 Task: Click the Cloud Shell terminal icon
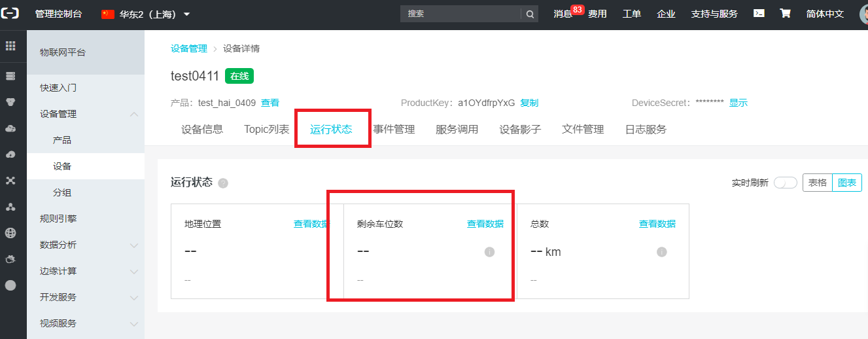pos(759,14)
